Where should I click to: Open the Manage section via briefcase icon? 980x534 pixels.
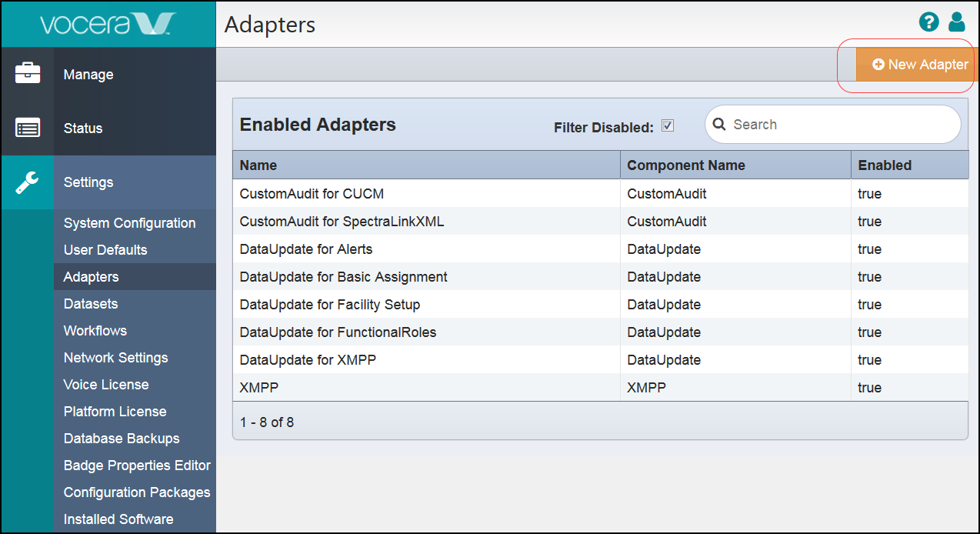(28, 73)
